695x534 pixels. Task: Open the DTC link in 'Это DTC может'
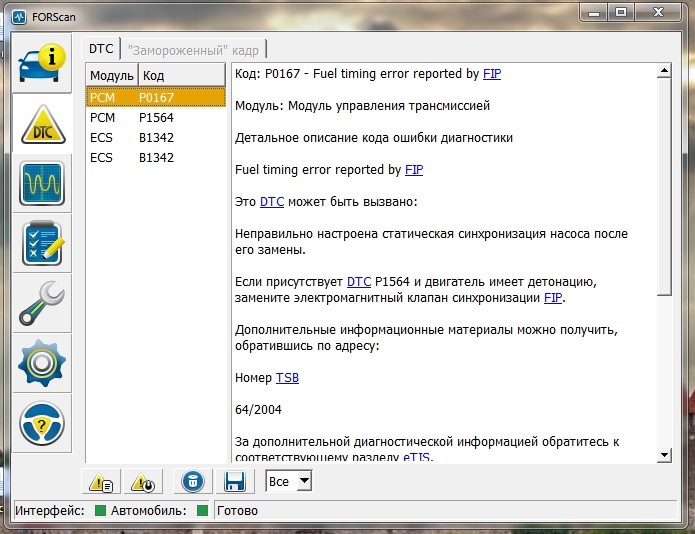[272, 202]
